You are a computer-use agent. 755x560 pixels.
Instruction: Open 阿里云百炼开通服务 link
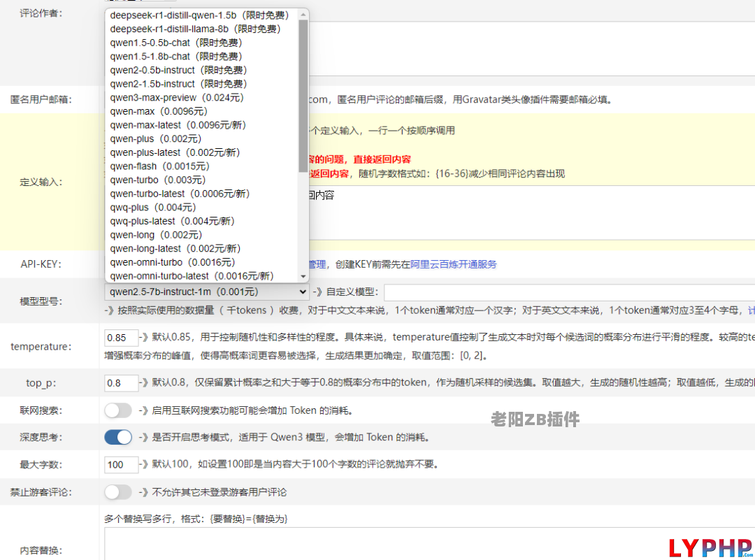pyautogui.click(x=453, y=264)
